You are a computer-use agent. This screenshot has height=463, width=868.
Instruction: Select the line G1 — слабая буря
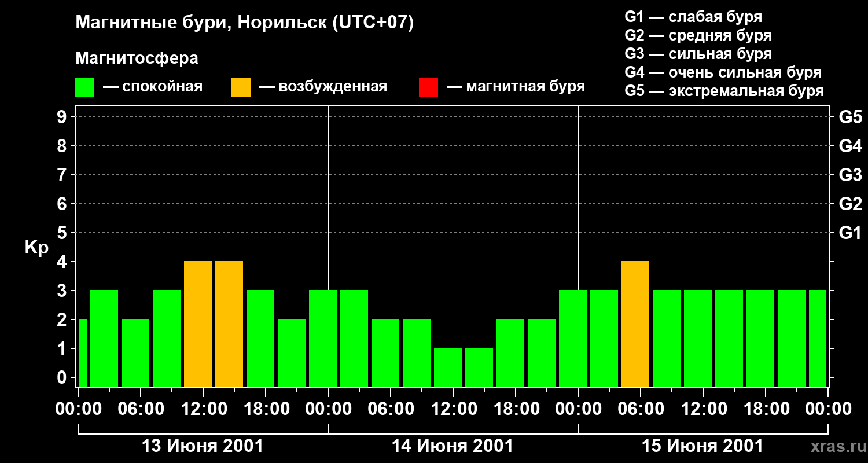click(x=693, y=17)
